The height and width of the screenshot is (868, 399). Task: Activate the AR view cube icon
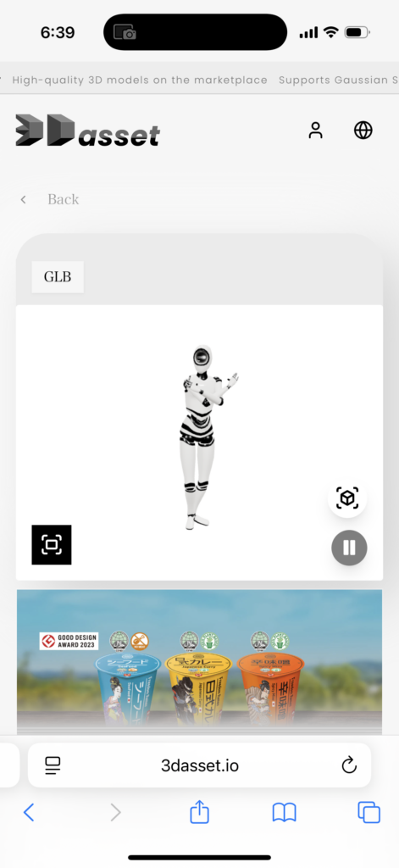(347, 498)
